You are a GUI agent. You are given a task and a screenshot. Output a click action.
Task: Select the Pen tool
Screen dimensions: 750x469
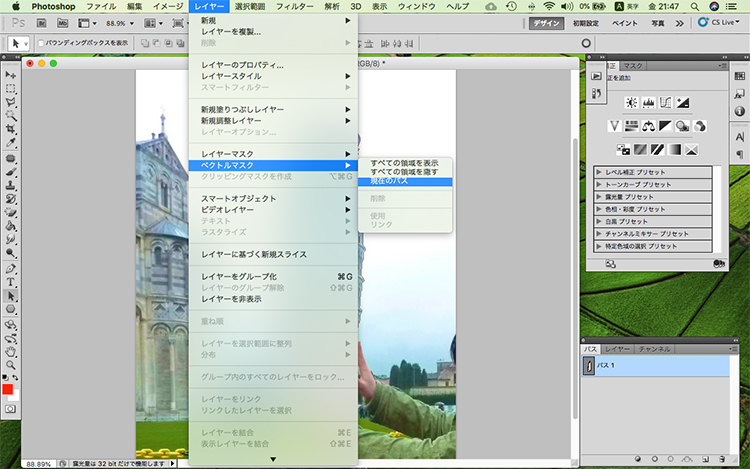pos(11,269)
